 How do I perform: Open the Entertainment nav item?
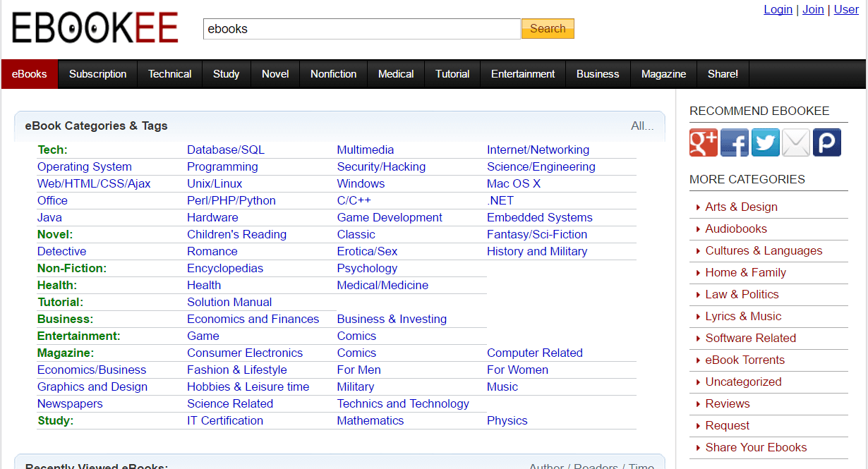point(523,74)
